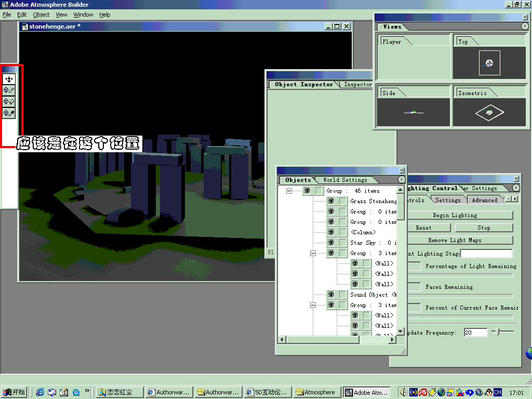Screen dimensions: 532x399
Task: Open the Object menu
Action: click(41, 15)
